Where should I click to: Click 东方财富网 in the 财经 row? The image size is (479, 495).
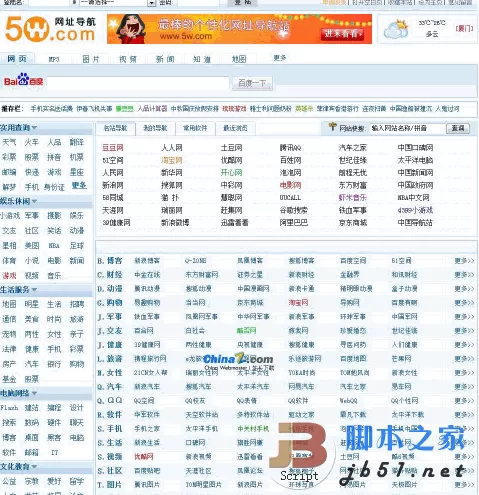pyautogui.click(x=202, y=275)
